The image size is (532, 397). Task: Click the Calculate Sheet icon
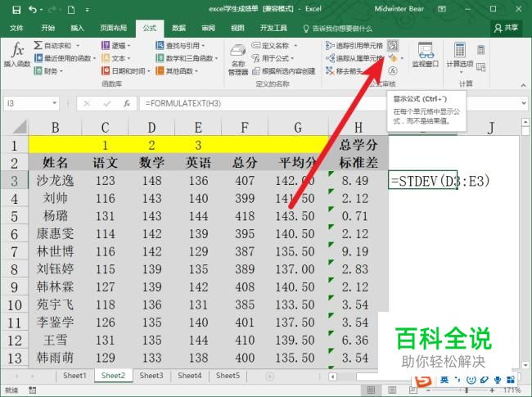tap(480, 67)
